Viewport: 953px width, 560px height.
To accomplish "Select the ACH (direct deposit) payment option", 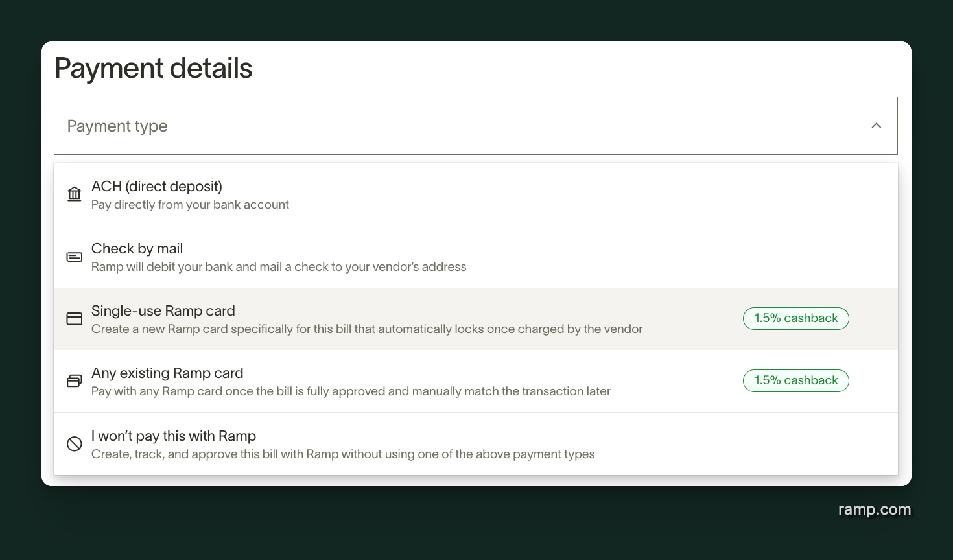I will coord(259,194).
